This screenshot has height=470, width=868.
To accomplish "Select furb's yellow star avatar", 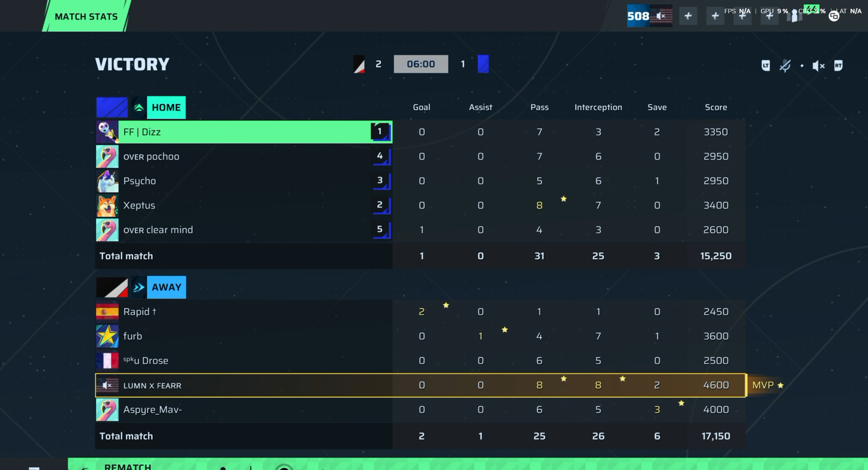I will [x=107, y=336].
